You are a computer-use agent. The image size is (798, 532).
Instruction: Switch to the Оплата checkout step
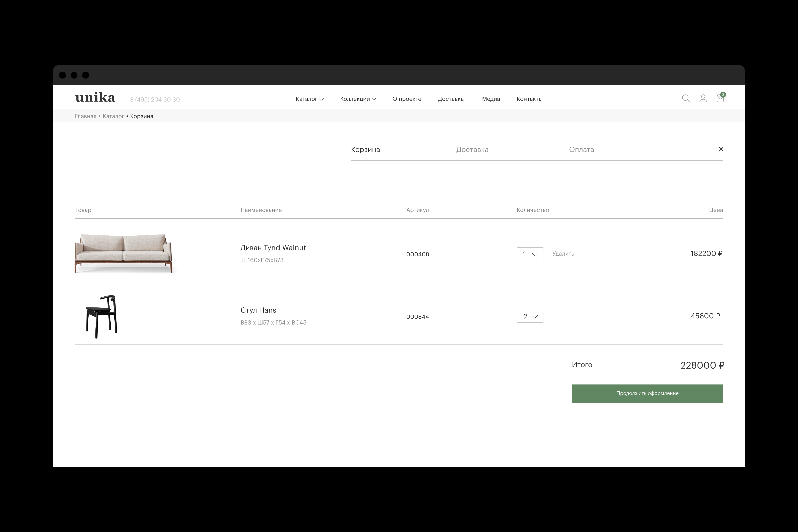click(x=581, y=150)
